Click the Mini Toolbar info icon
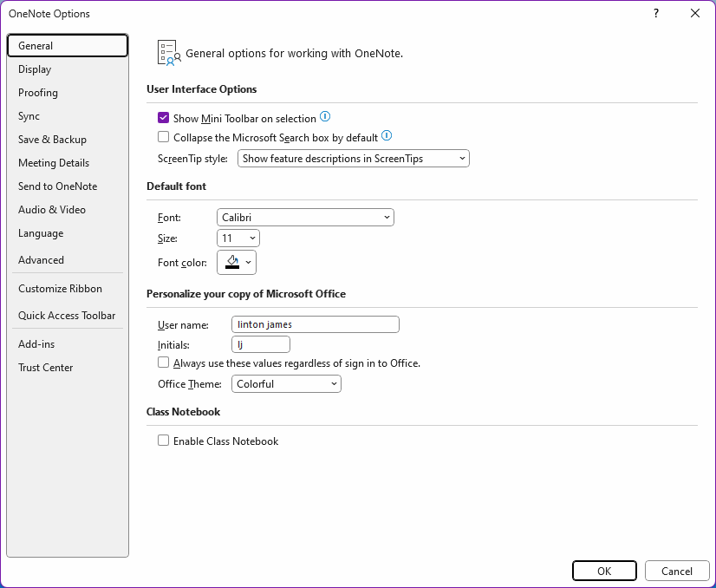 [x=325, y=116]
